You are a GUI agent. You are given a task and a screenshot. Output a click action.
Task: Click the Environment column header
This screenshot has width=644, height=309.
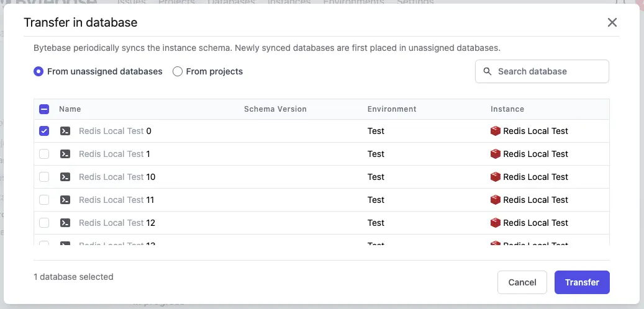pos(392,109)
